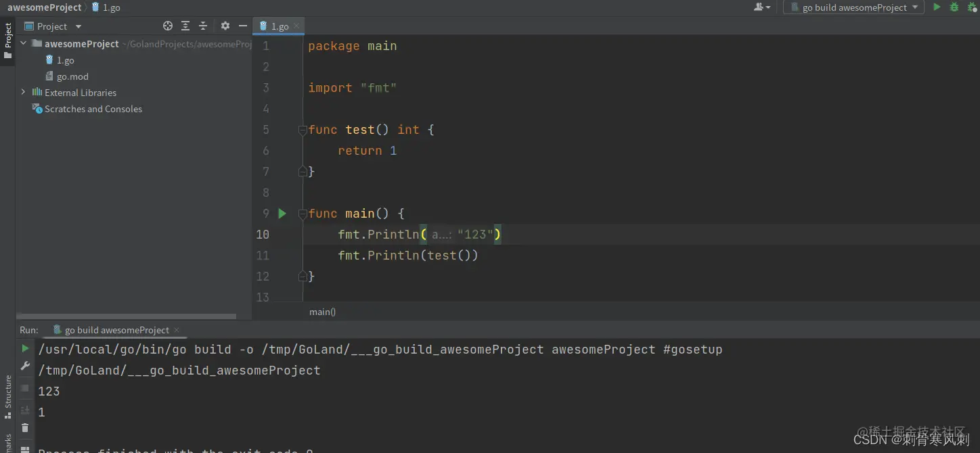Click 1.go breadcrumb in navigation bar
This screenshot has width=980, height=453.
click(106, 7)
